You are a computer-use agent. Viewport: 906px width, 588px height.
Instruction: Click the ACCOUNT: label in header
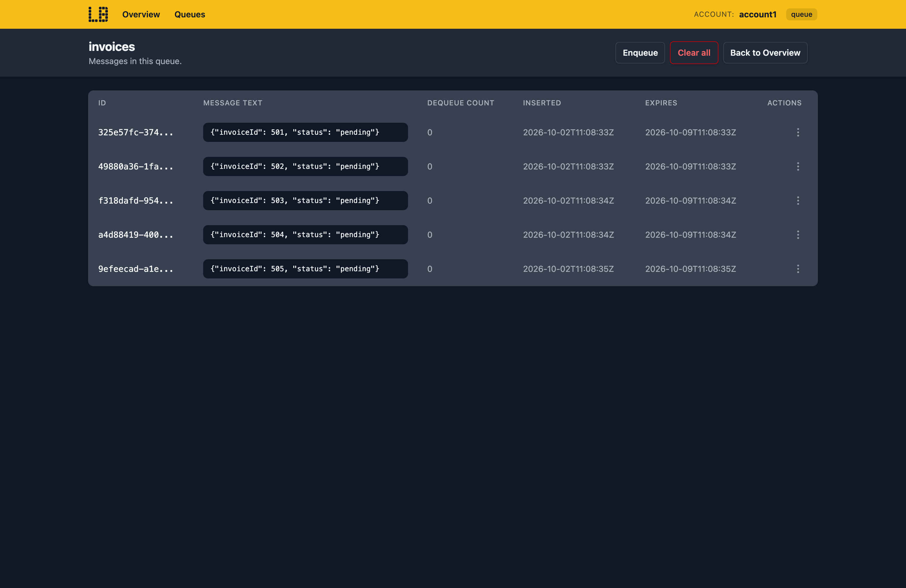click(x=714, y=14)
